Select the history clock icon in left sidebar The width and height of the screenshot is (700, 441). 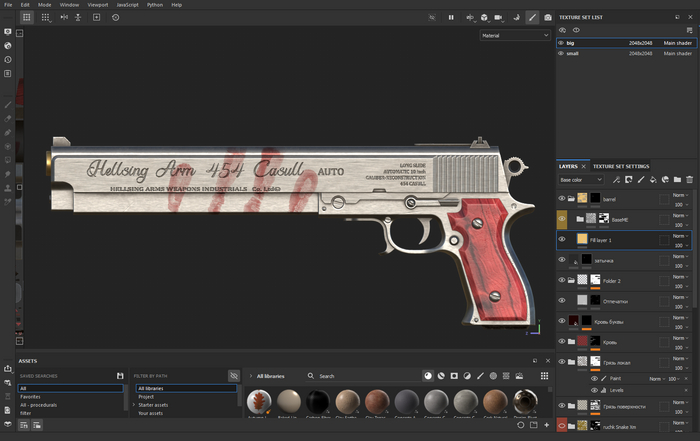click(x=8, y=59)
